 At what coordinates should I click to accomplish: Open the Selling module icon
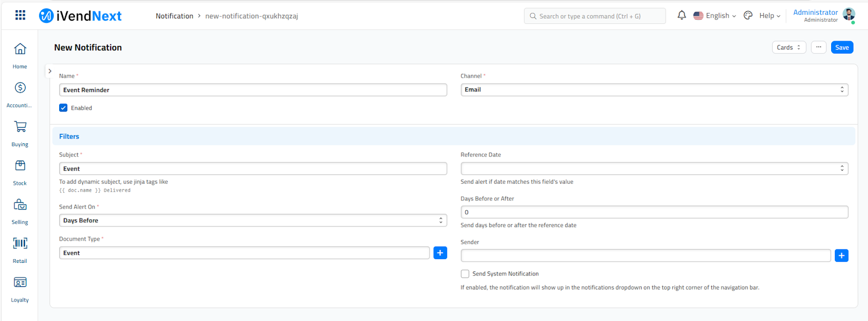[x=20, y=205]
